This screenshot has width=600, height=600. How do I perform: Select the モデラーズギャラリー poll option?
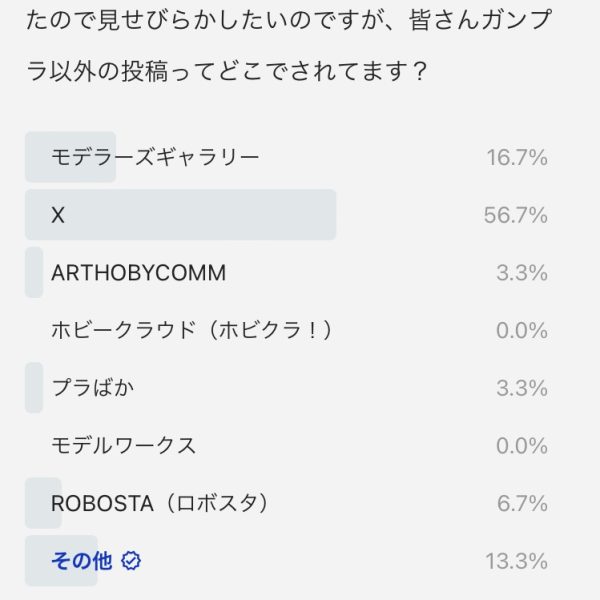pyautogui.click(x=155, y=157)
